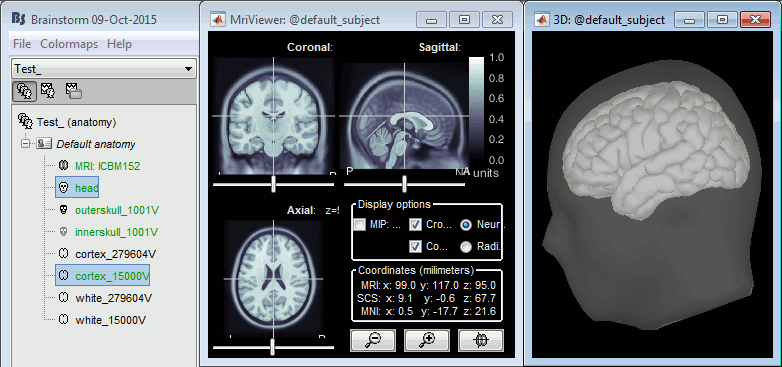Click the MATLAB icon in 3D window title
This screenshot has width=782, height=367.
click(x=541, y=19)
